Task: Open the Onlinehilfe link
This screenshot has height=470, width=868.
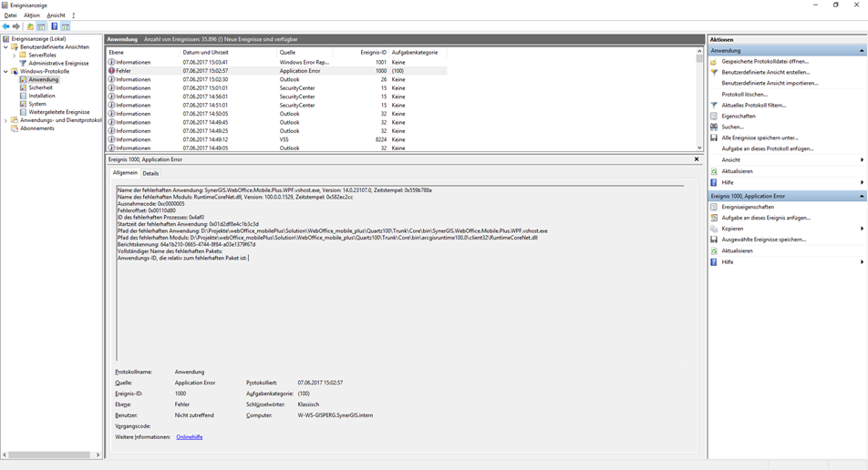Action: pos(190,437)
